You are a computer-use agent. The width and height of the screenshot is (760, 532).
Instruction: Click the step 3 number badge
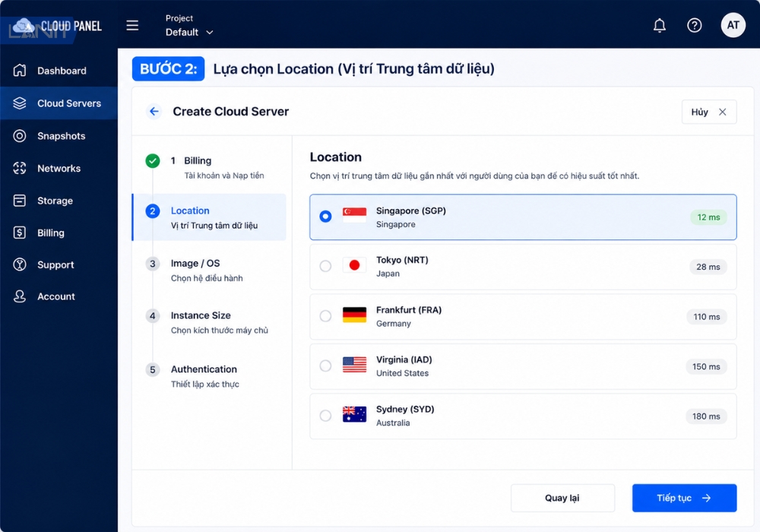pyautogui.click(x=153, y=264)
